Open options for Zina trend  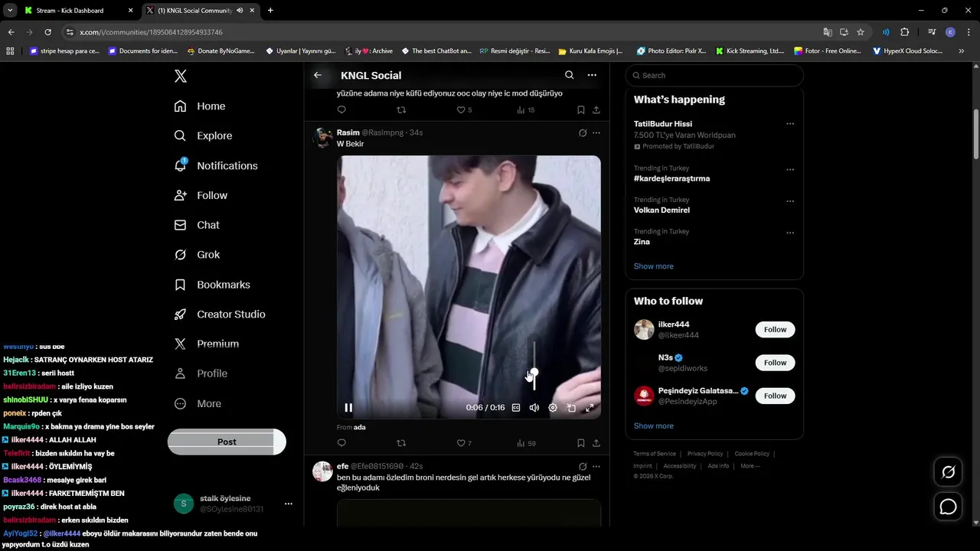coord(790,233)
